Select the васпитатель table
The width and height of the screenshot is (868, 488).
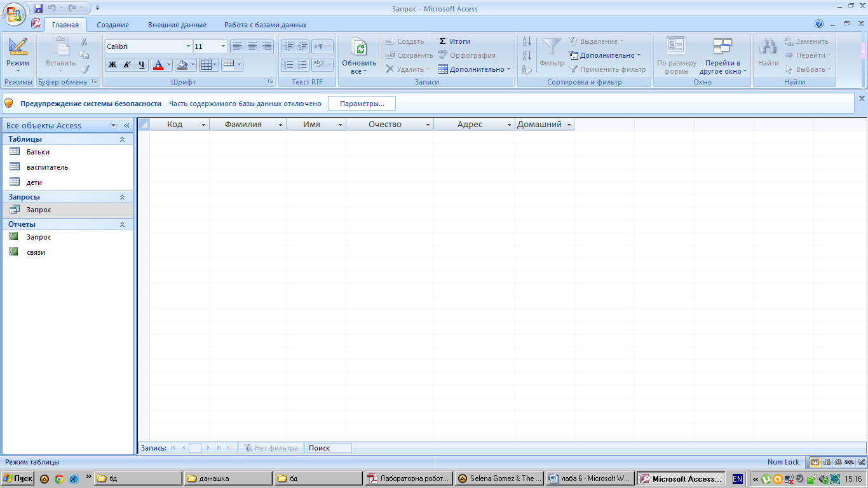pos(67,167)
